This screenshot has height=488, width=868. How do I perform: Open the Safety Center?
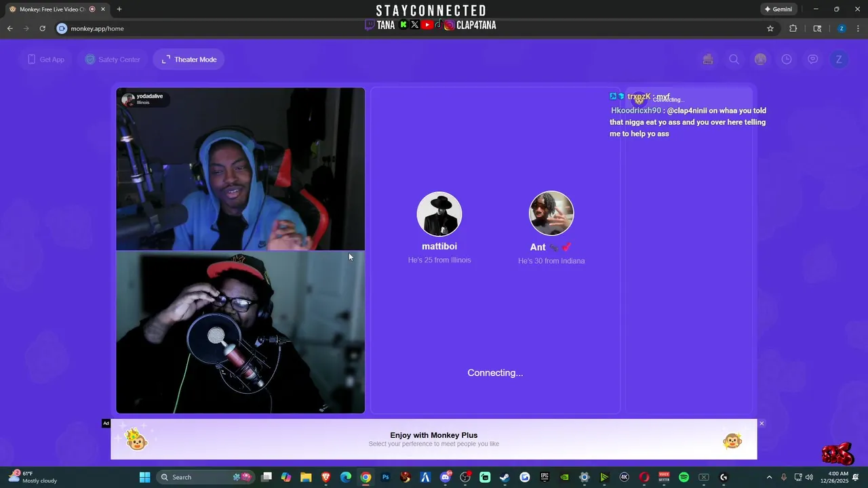click(113, 60)
